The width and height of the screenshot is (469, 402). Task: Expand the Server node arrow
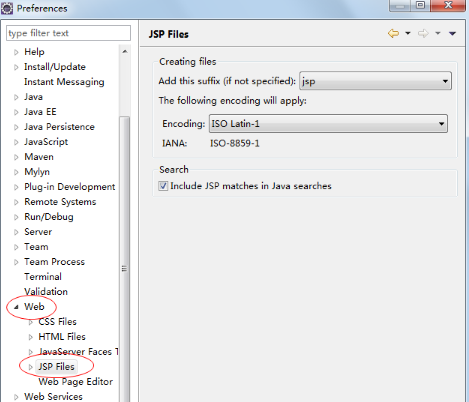point(16,232)
